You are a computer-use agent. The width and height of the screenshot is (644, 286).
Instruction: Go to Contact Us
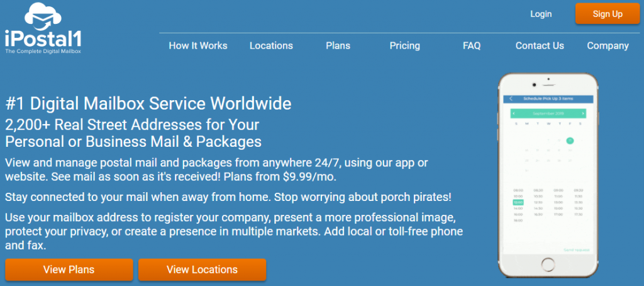(540, 46)
